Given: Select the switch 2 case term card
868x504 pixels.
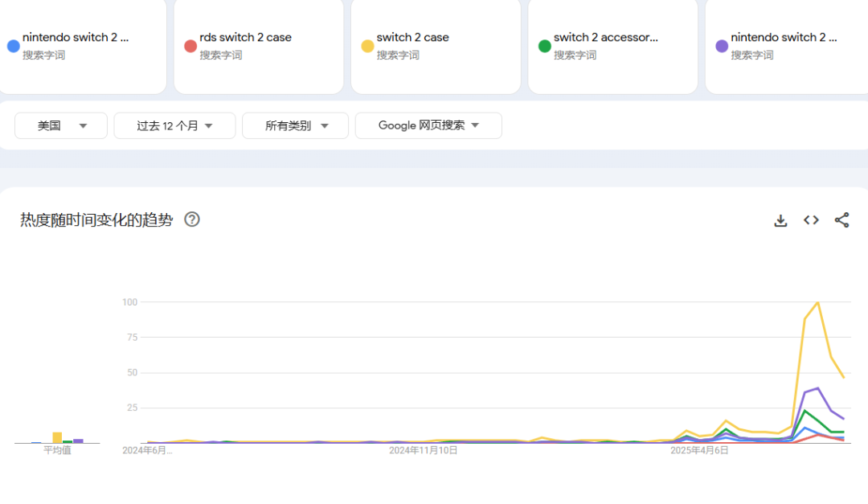Looking at the screenshot, I should pos(436,46).
